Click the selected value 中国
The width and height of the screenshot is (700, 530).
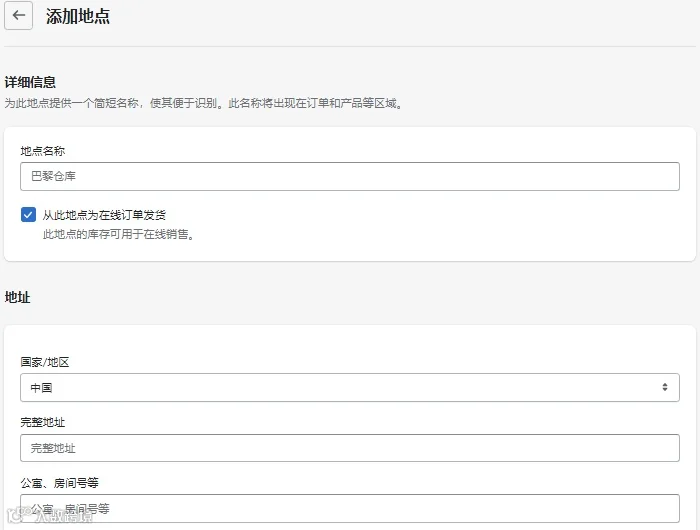pos(41,388)
